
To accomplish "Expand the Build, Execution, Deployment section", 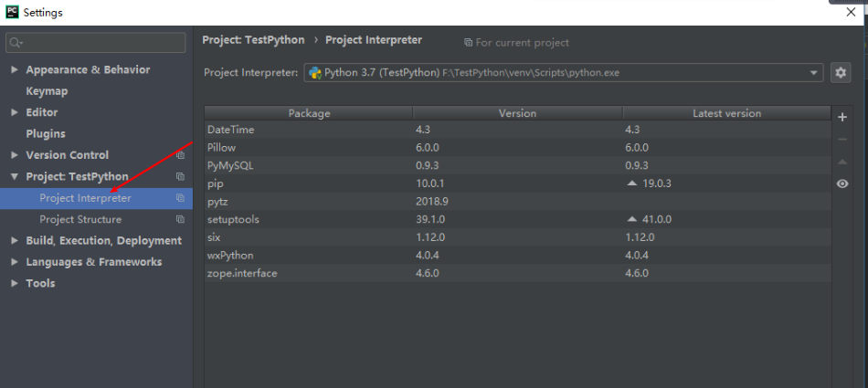I will pos(15,241).
